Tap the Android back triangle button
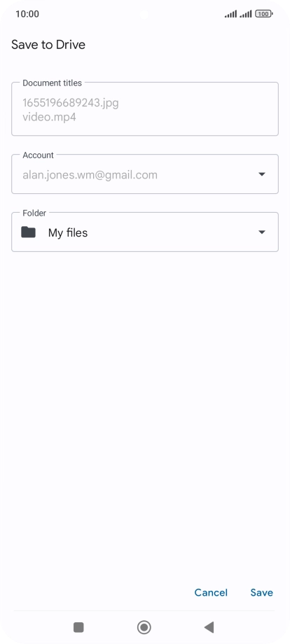The image size is (290, 644). [209, 627]
